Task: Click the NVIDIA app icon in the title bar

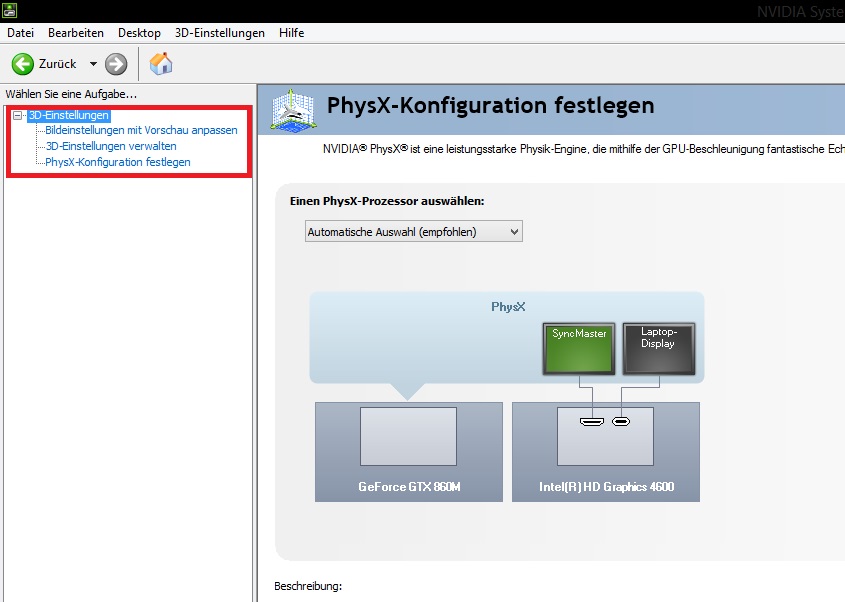Action: point(10,10)
